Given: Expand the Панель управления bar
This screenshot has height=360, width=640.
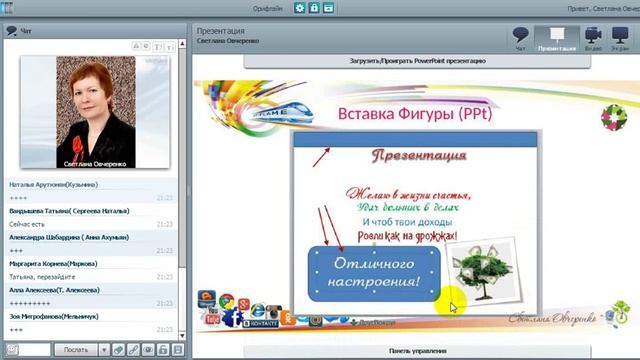Looking at the screenshot, I should pyautogui.click(x=417, y=351).
